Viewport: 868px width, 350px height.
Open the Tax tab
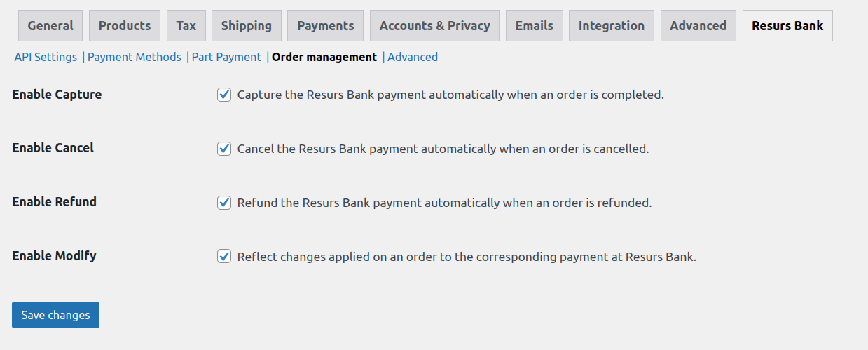(x=186, y=26)
